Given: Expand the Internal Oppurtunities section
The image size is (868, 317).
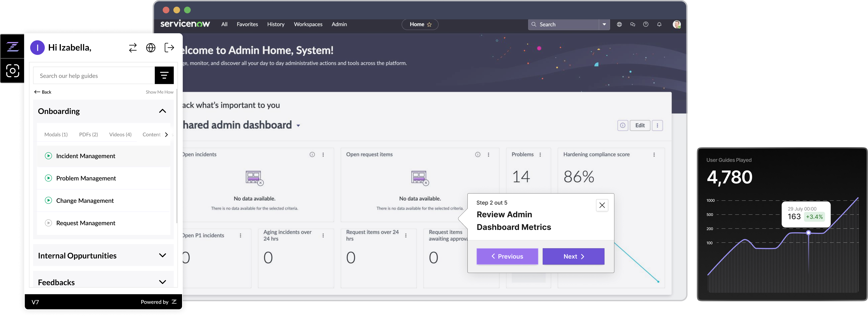Looking at the screenshot, I should click(x=162, y=255).
